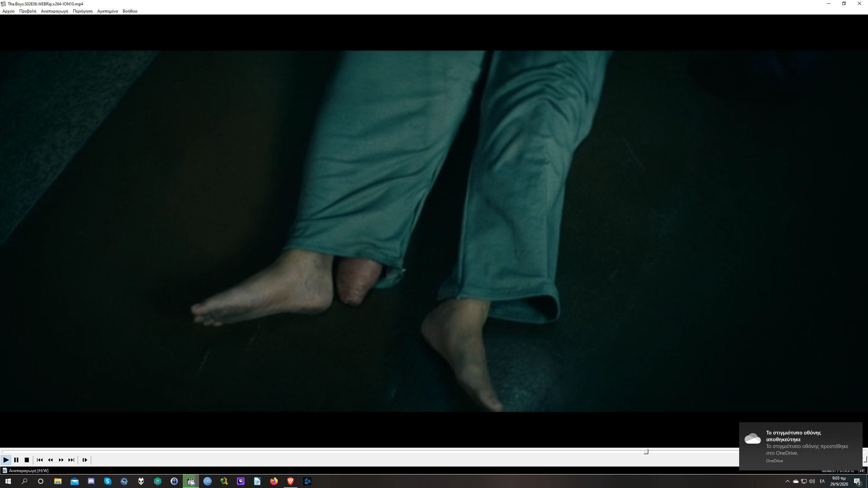Open the Mail app from taskbar
The image size is (868, 488).
pos(75,481)
